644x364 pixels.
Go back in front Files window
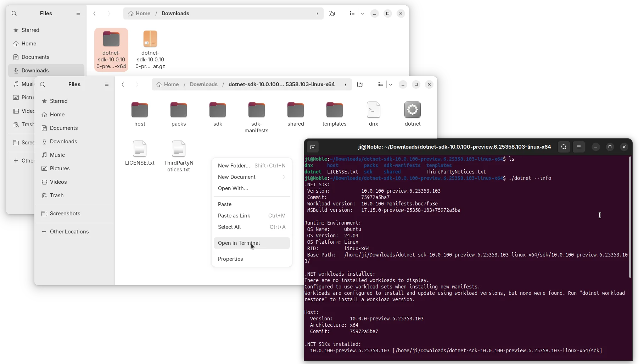pos(123,84)
